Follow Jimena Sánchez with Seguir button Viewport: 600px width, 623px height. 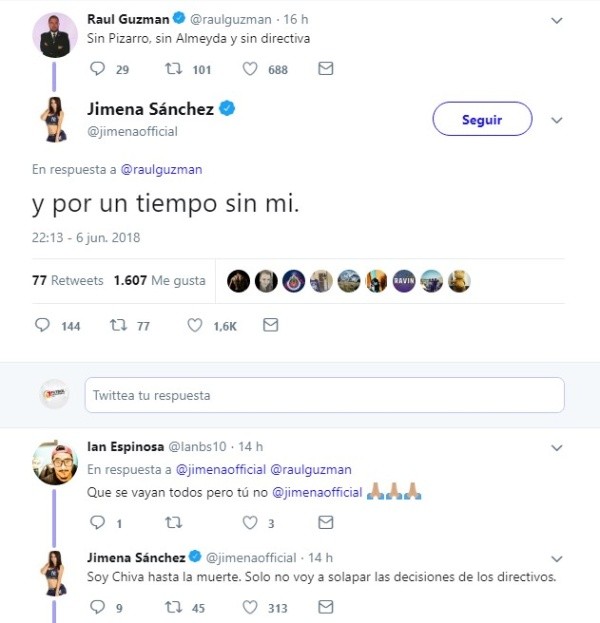(x=482, y=120)
